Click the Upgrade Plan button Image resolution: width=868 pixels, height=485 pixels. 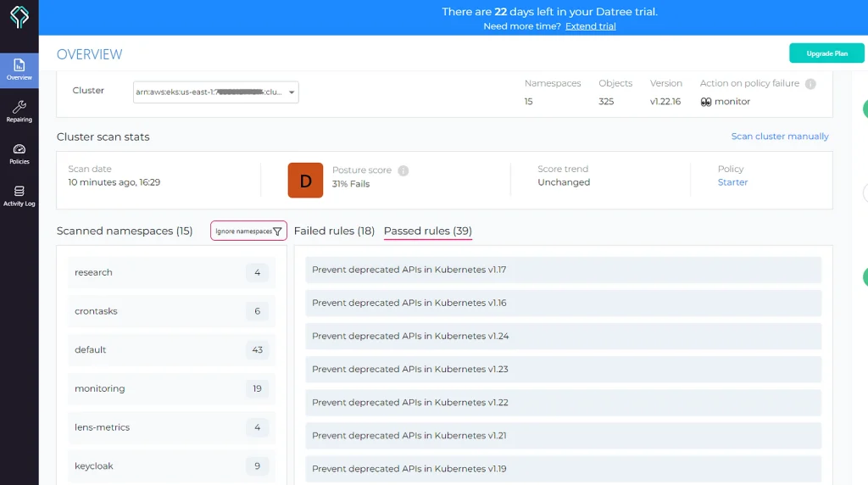pyautogui.click(x=826, y=53)
